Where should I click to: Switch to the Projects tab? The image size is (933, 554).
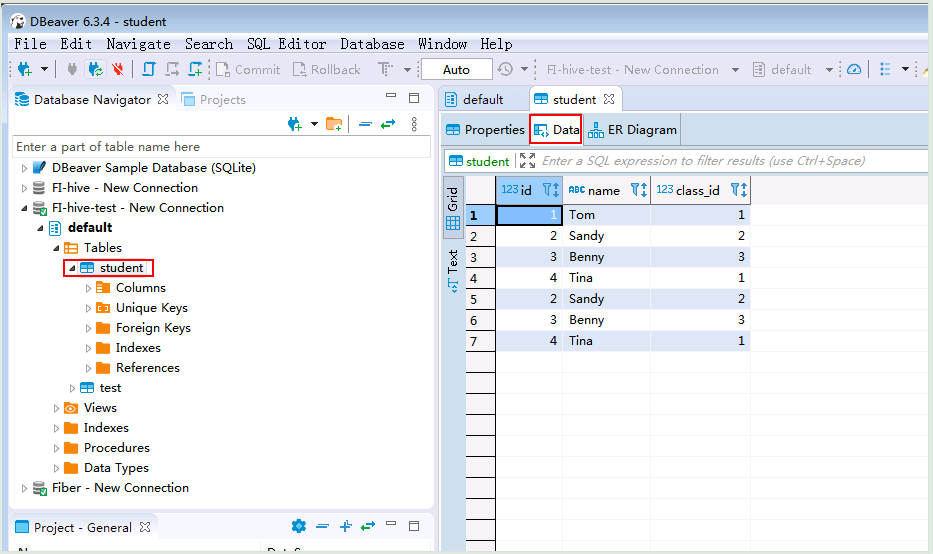pyautogui.click(x=214, y=99)
